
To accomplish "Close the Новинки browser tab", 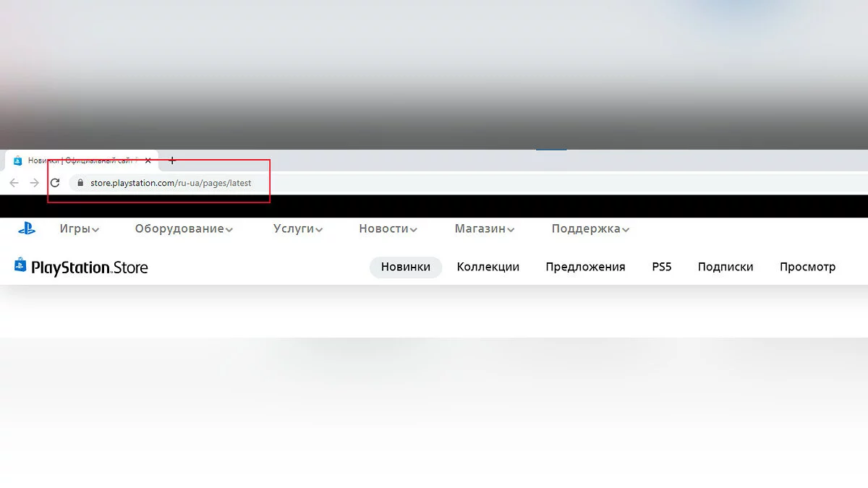I will tap(148, 160).
